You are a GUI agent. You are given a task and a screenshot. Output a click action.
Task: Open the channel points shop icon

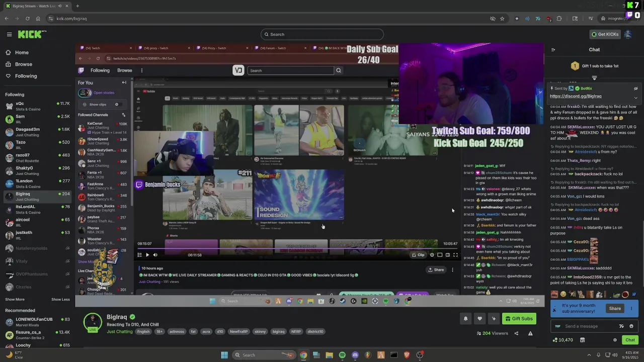point(582,340)
